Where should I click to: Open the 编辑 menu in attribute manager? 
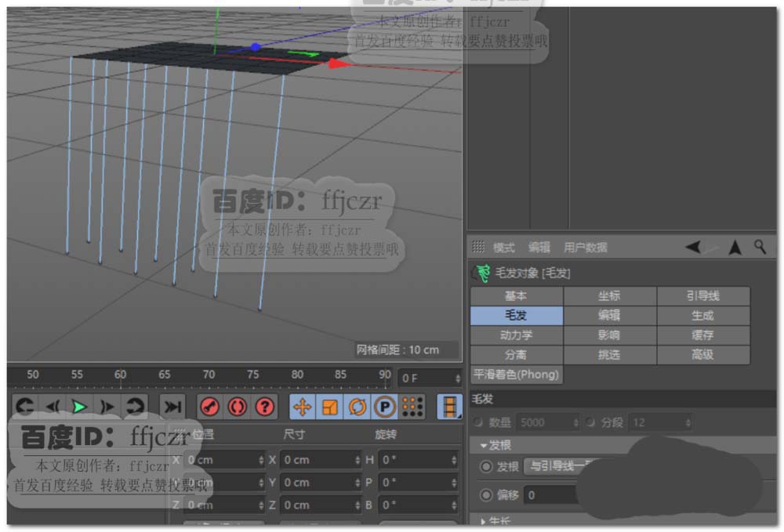coord(539,248)
